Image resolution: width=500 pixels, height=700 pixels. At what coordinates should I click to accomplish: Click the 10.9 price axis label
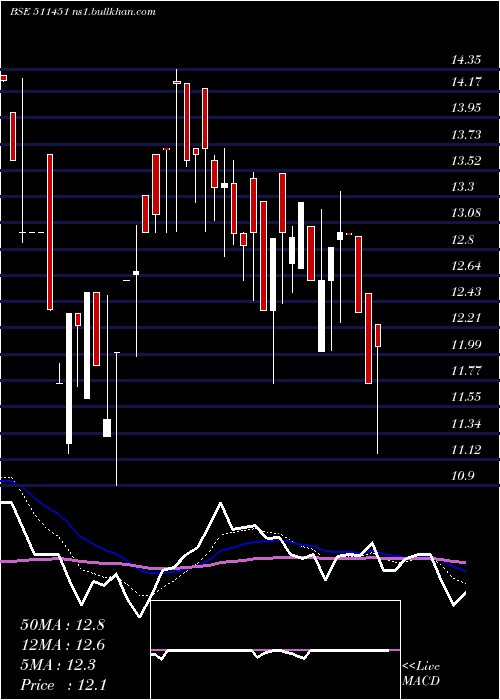pos(462,476)
